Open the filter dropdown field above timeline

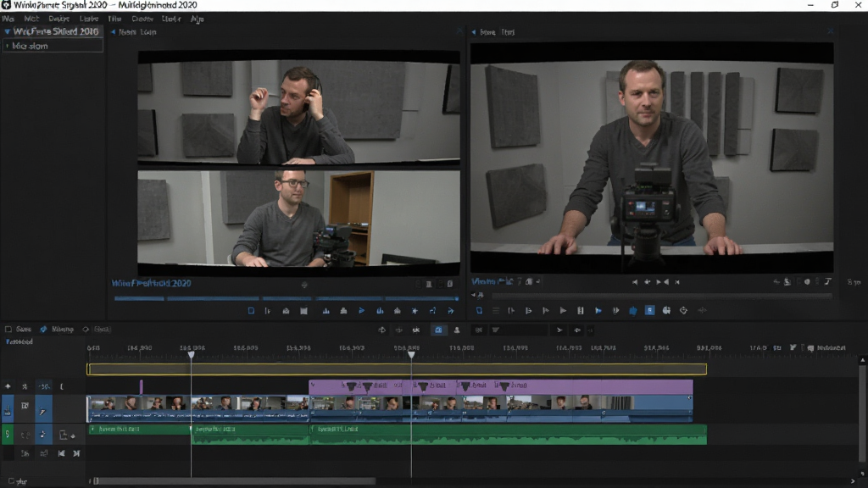coord(520,330)
